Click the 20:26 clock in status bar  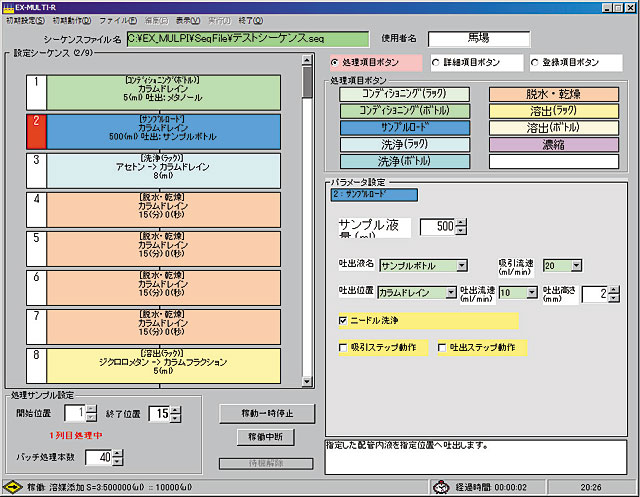(x=591, y=487)
